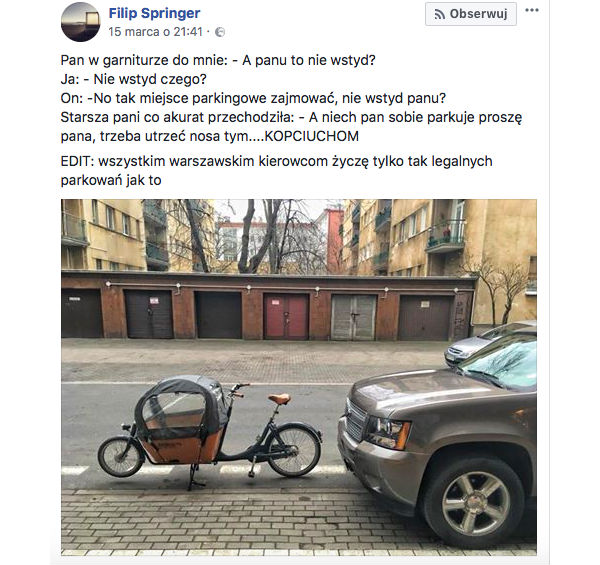This screenshot has height=565, width=600.
Task: Open the three-dots post options menu
Action: pyautogui.click(x=532, y=10)
